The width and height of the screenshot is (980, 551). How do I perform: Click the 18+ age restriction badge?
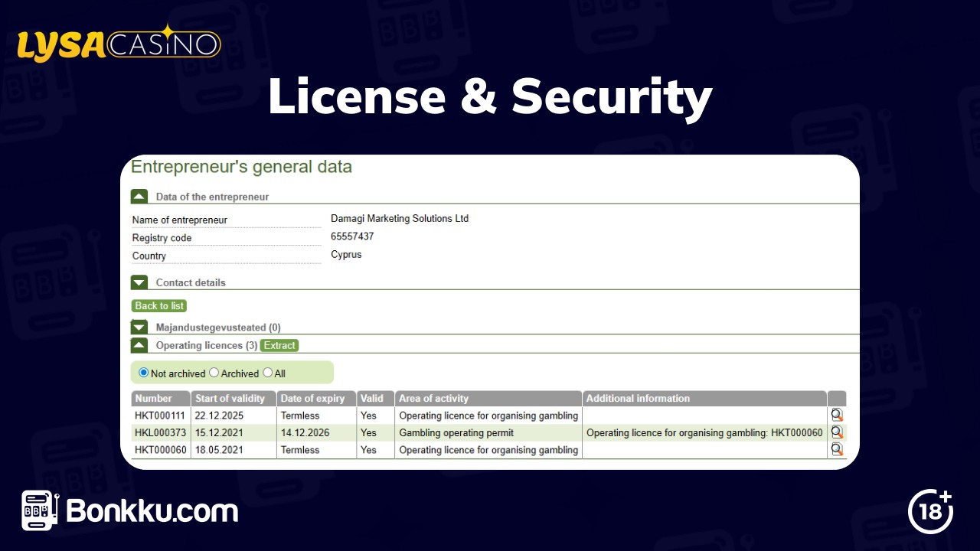click(x=930, y=510)
